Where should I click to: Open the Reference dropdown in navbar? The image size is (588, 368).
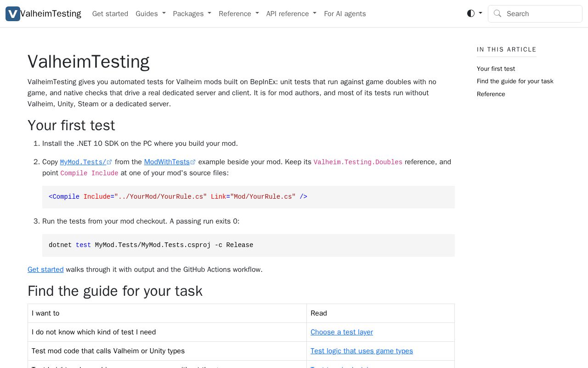[239, 14]
